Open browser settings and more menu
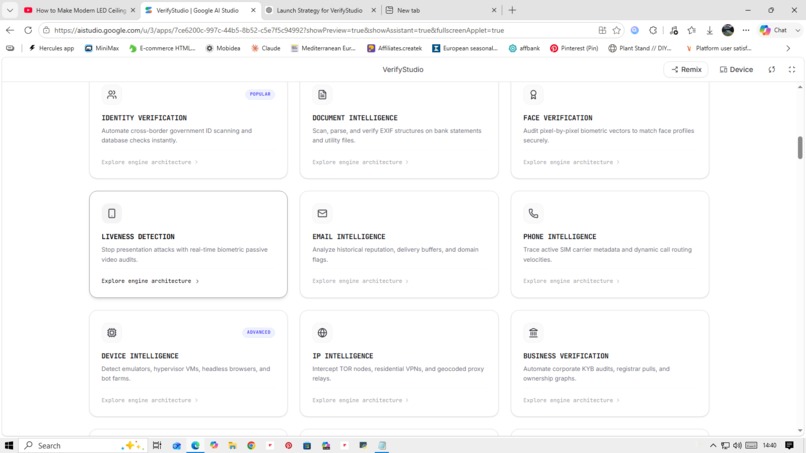The height and width of the screenshot is (453, 806). pyautogui.click(x=746, y=30)
